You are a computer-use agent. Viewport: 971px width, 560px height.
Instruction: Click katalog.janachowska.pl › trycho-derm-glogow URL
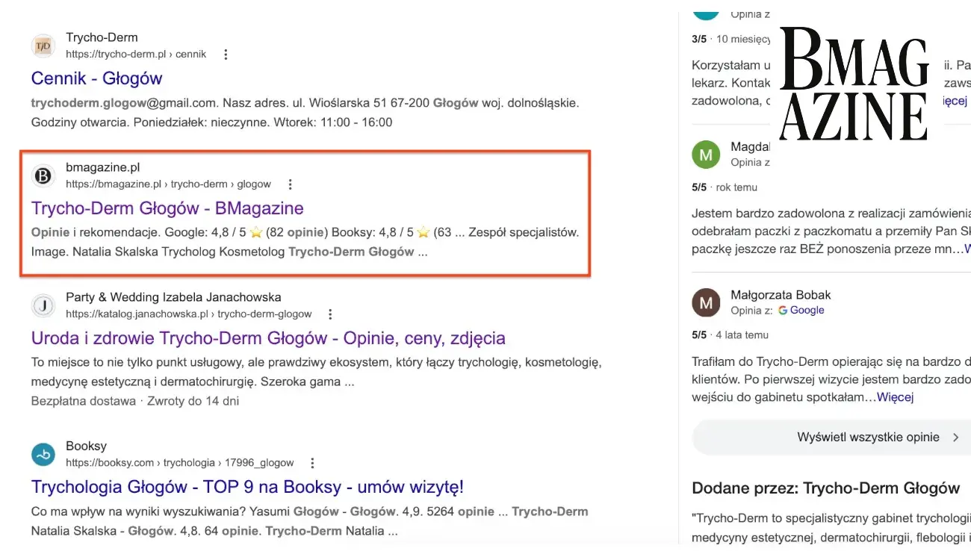189,314
